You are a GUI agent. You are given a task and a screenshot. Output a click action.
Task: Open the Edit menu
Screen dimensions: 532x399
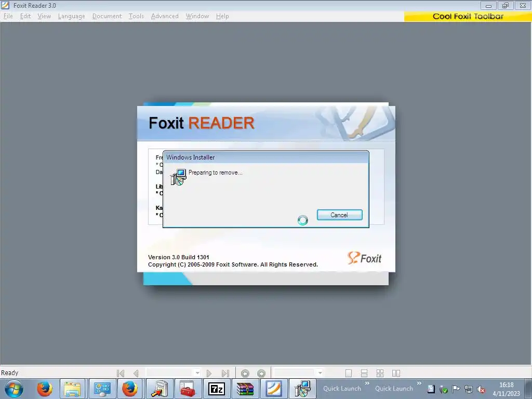[x=25, y=16]
